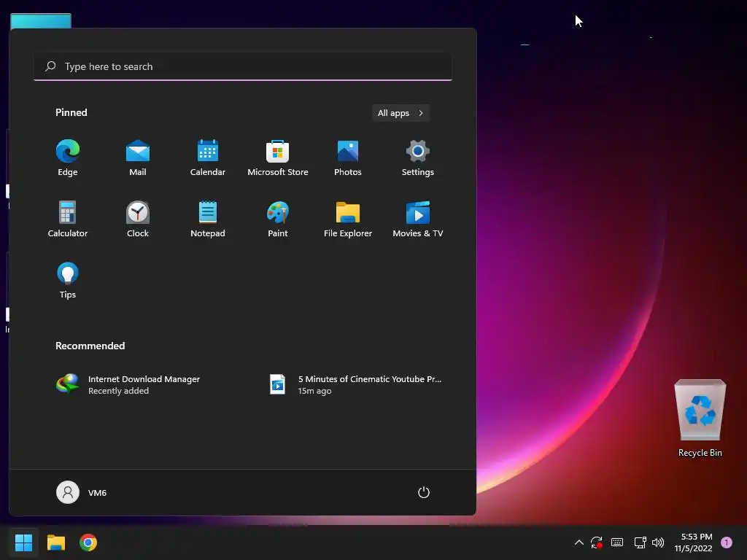Open File Explorer in pinned apps

(348, 219)
